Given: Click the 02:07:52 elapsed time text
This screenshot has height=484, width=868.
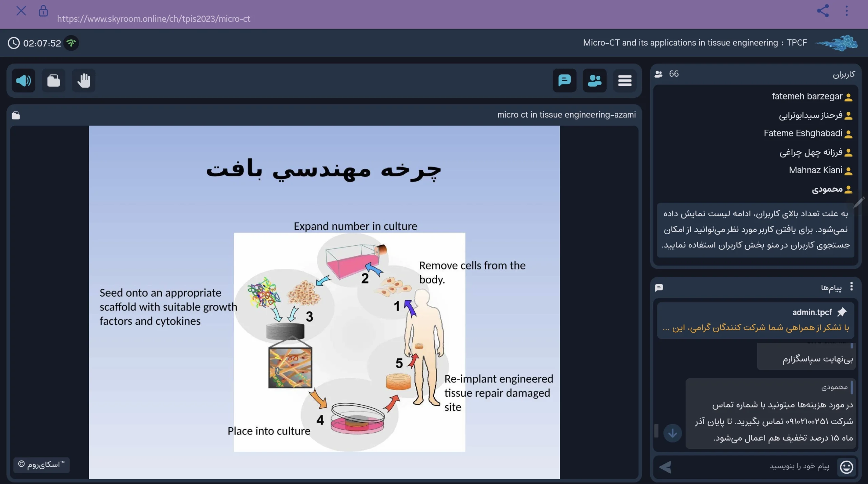Looking at the screenshot, I should [42, 43].
